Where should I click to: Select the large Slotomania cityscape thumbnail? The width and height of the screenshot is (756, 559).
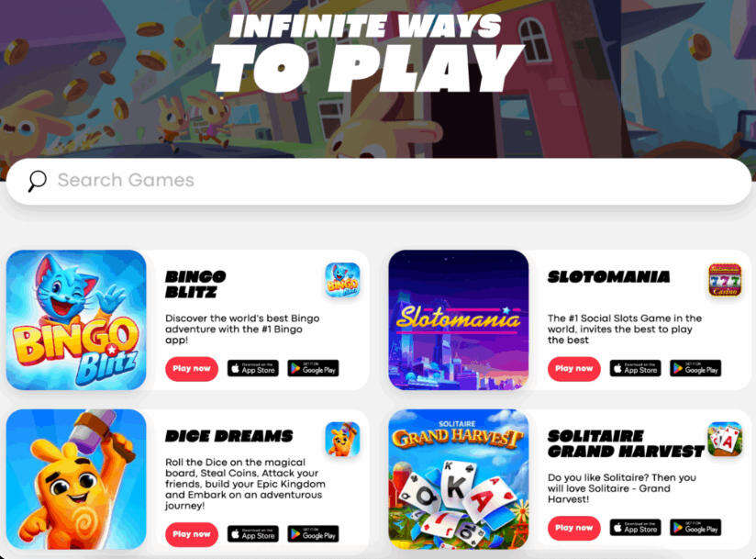click(459, 319)
